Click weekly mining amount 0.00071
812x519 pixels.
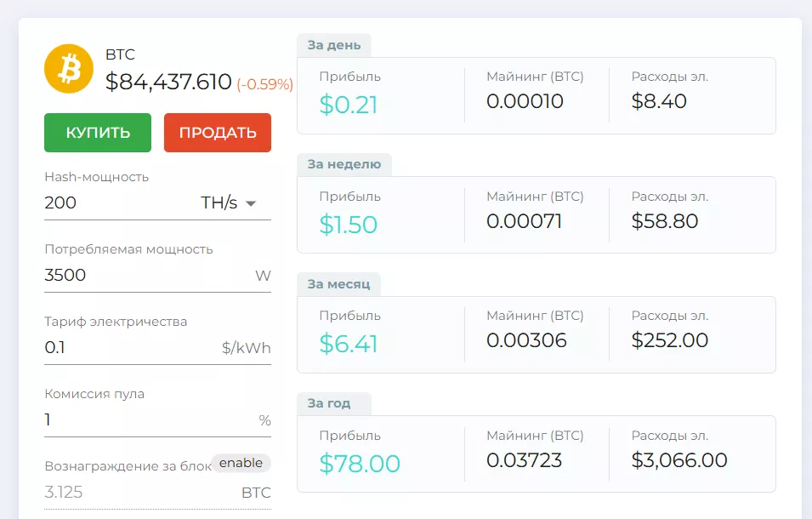coord(525,222)
